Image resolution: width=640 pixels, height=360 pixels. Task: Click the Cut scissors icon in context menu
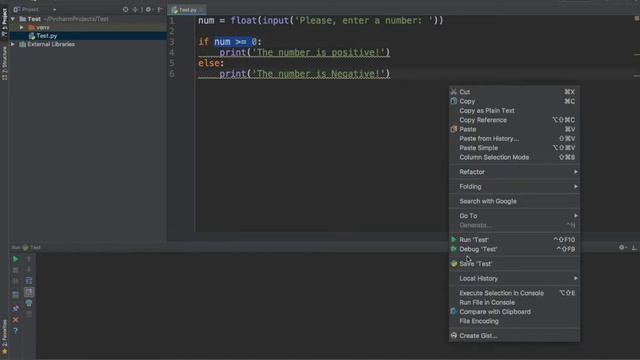pos(453,91)
